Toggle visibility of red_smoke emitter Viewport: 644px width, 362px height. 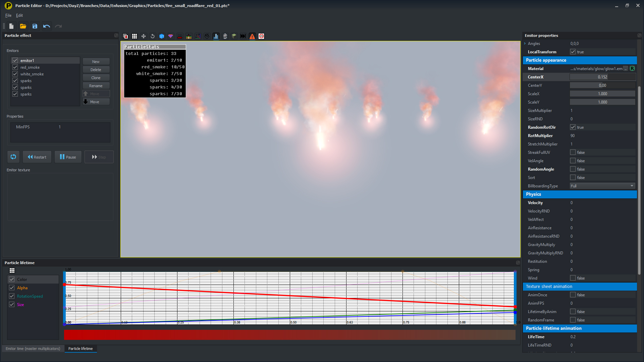[x=15, y=67]
